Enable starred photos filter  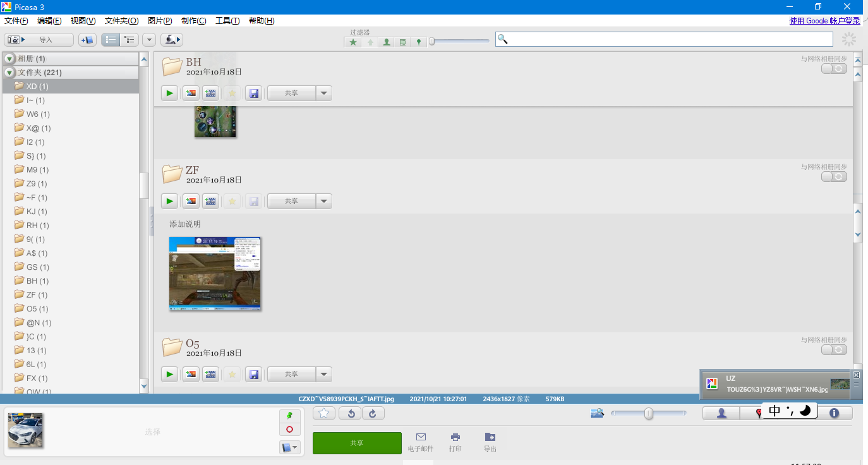pyautogui.click(x=353, y=42)
